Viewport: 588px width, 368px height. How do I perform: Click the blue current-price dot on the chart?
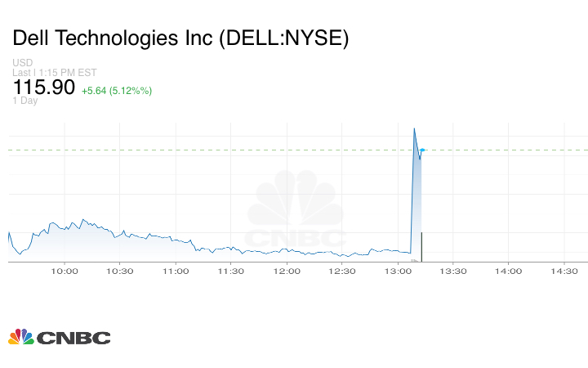[422, 150]
